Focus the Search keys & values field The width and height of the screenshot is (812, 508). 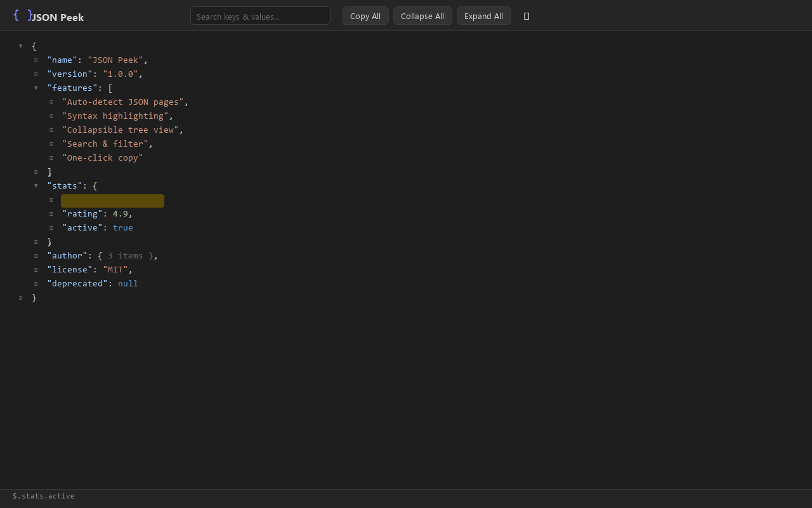coord(260,16)
